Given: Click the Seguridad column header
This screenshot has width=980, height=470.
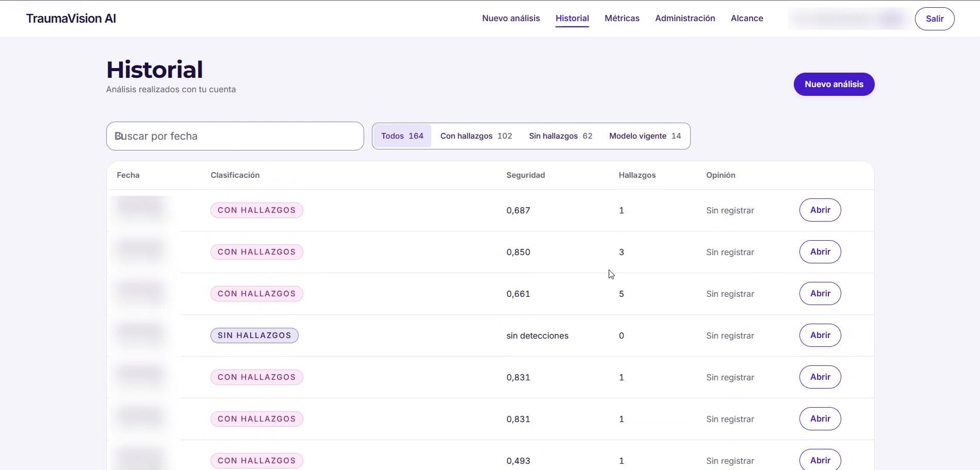Looking at the screenshot, I should tap(526, 175).
